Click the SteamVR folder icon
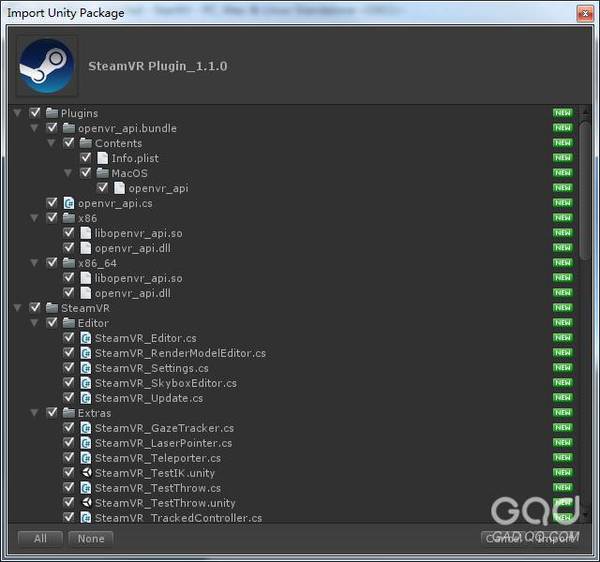The width and height of the screenshot is (600, 562). click(x=52, y=308)
